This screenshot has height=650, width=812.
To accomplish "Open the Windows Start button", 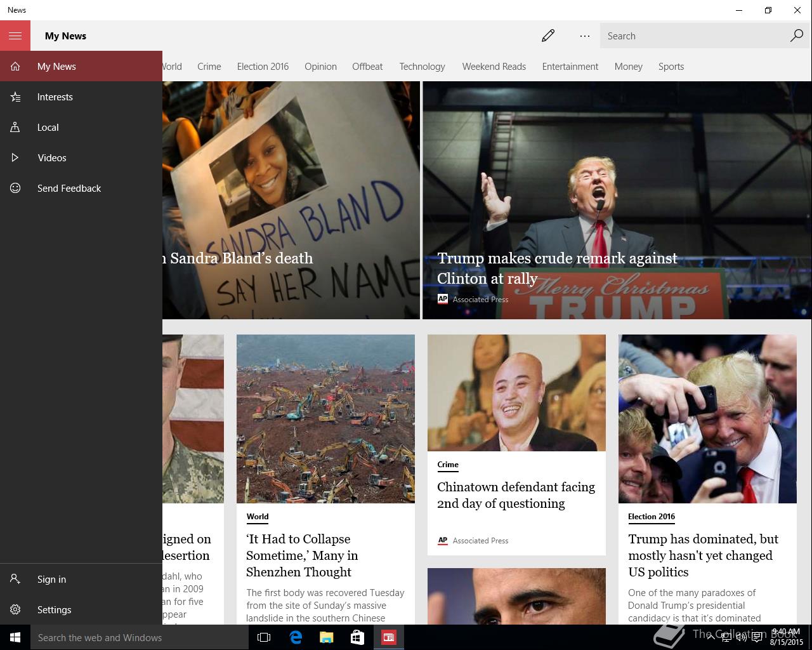I will 15,637.
